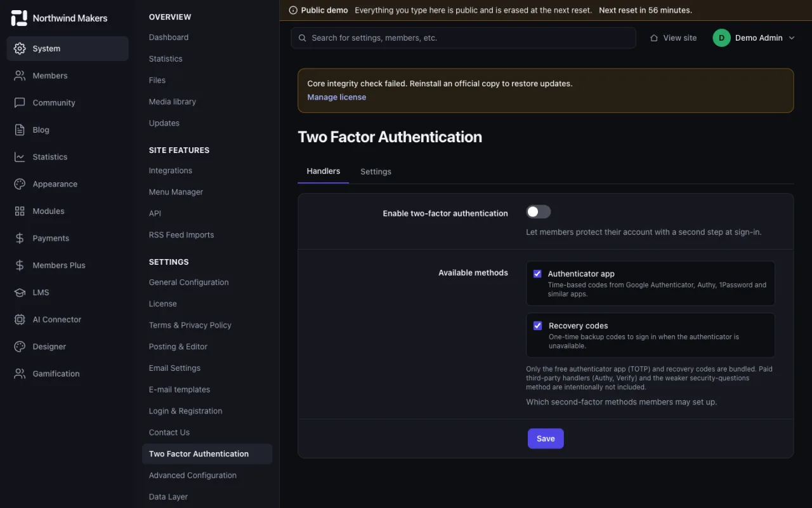The width and height of the screenshot is (812, 508).
Task: Open Members Plus via dollar icon
Action: point(20,265)
